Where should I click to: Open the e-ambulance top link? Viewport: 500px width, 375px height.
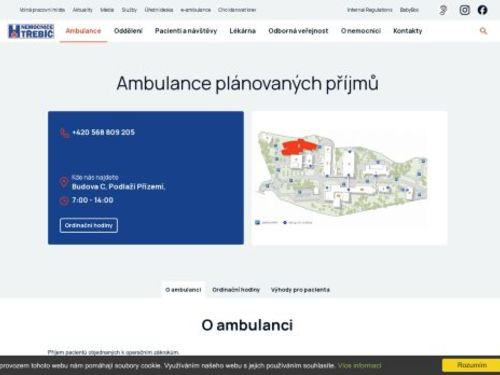pyautogui.click(x=196, y=10)
